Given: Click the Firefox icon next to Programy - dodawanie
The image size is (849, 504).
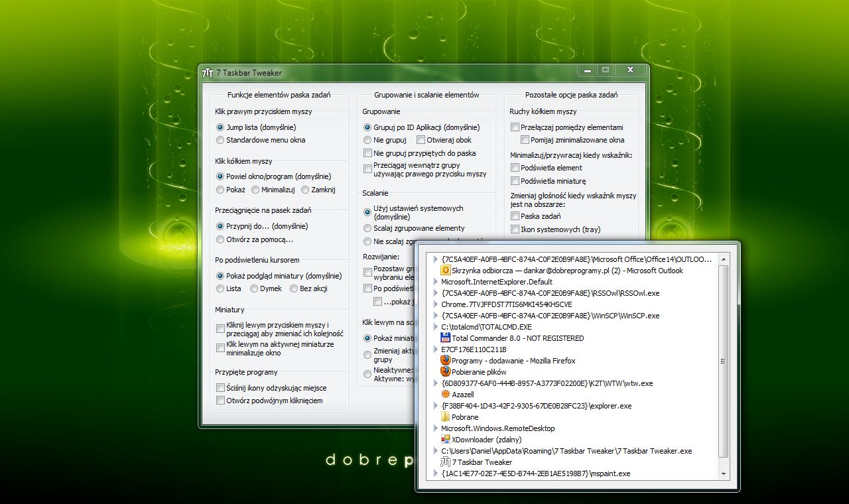Looking at the screenshot, I should coord(446,361).
